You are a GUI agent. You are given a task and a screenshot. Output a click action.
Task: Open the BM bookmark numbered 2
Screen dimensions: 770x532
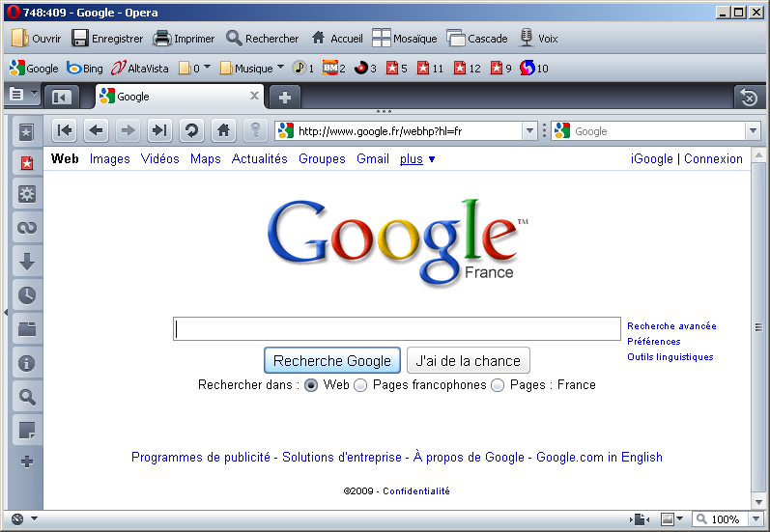[334, 68]
